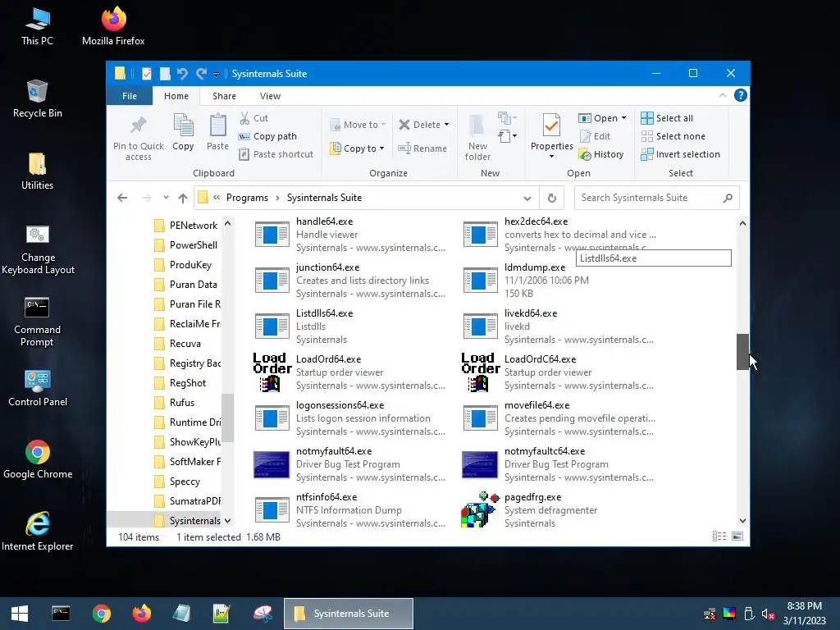Viewport: 840px width, 630px height.
Task: Open the Move to dropdown
Action: tap(358, 125)
